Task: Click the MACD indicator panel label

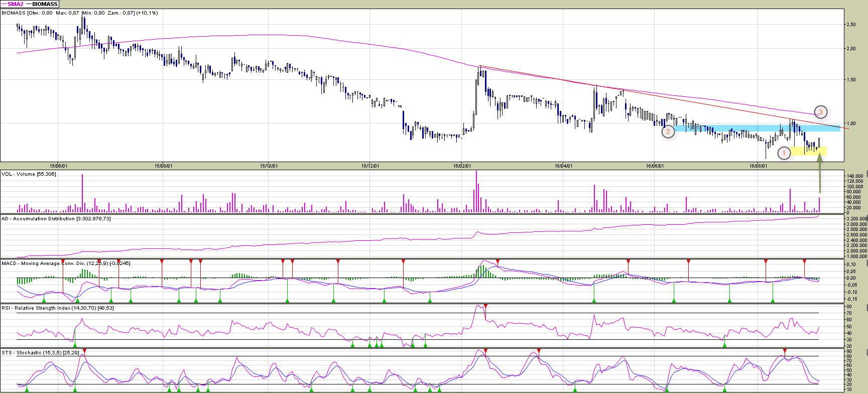Action: [x=65, y=264]
